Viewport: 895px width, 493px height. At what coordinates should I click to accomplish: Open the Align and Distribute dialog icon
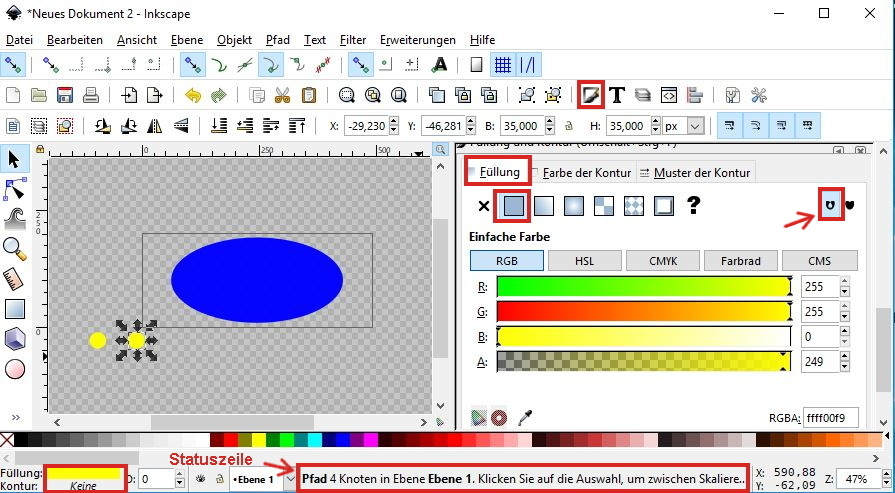coord(696,95)
